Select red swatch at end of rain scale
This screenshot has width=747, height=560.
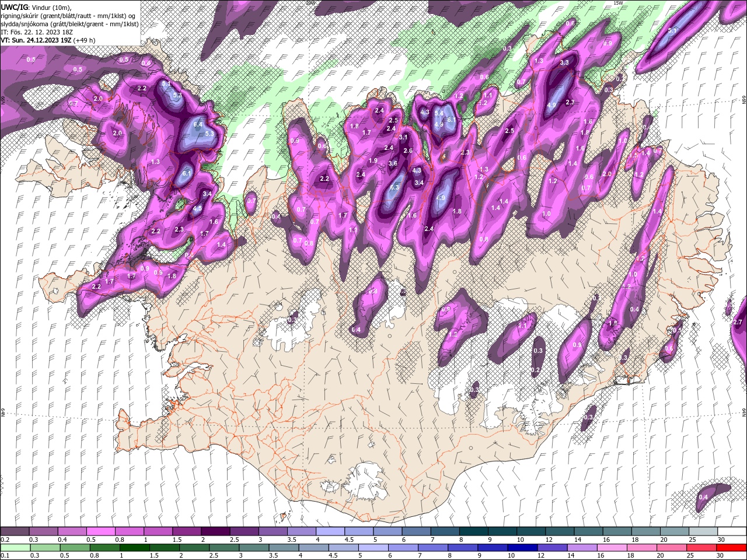tap(731, 547)
